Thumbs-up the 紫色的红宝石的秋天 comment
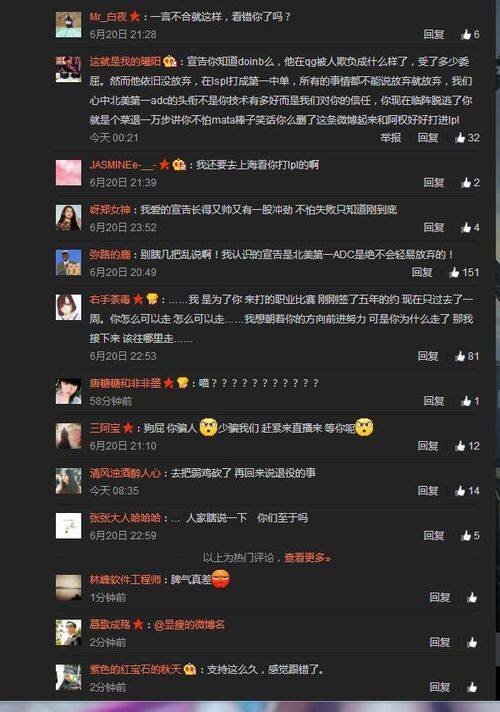Viewport: 500px width, 712px height. (x=472, y=687)
